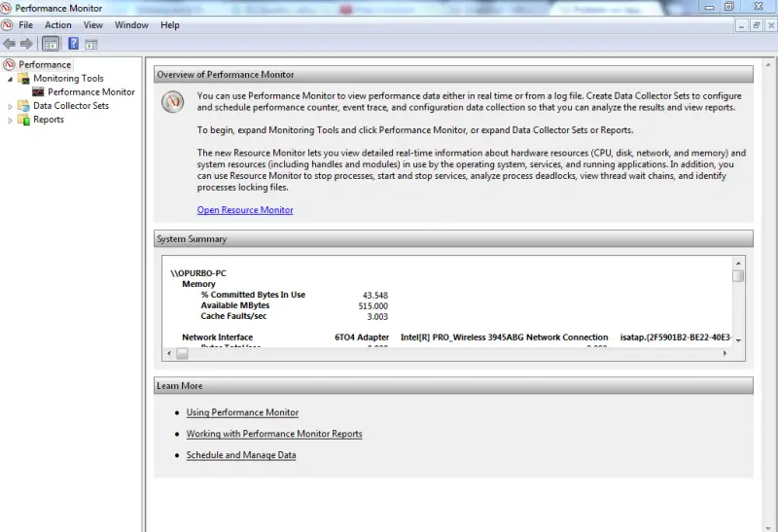778x532 pixels.
Task: Collapse the Monitoring Tools tree node
Action: coord(11,79)
